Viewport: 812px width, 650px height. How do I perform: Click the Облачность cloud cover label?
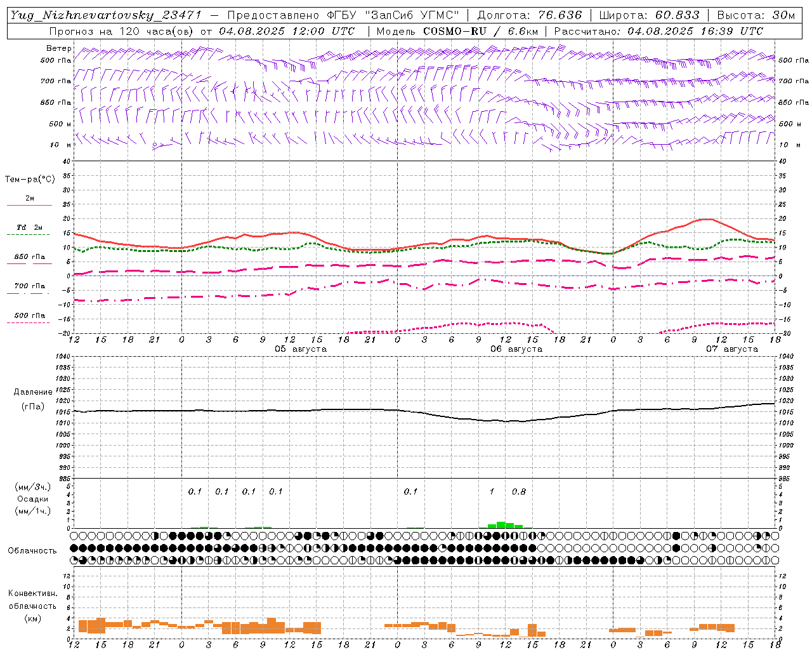(x=32, y=551)
